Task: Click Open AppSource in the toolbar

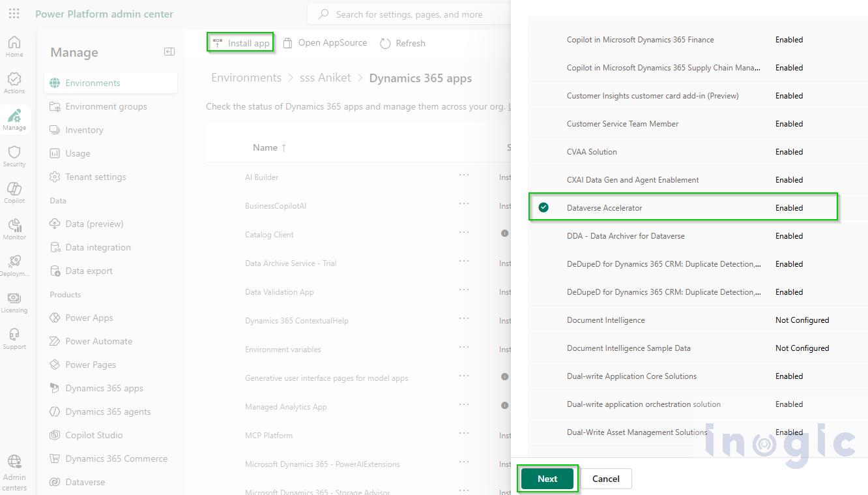Action: tap(325, 43)
